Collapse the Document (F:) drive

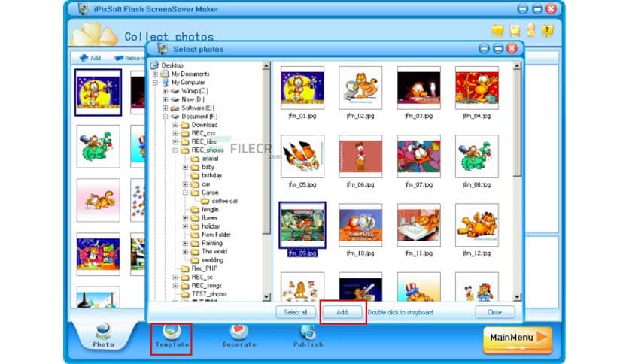[166, 117]
